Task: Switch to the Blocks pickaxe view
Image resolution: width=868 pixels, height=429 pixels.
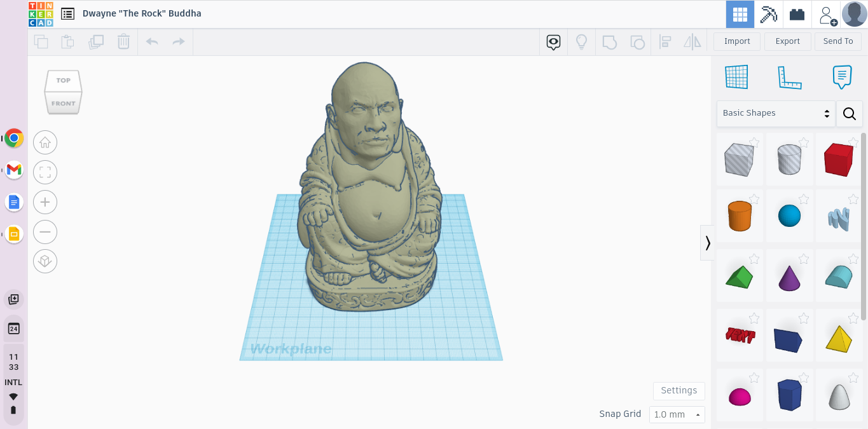Action: [769, 14]
